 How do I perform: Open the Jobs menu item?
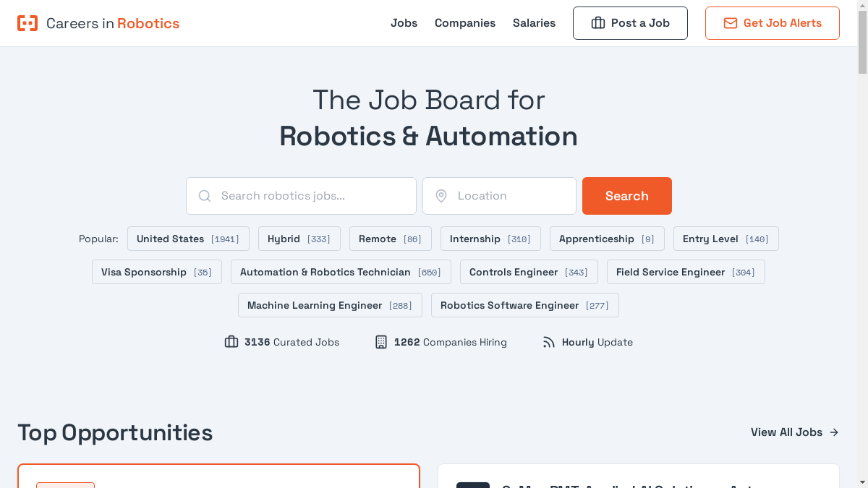[404, 23]
